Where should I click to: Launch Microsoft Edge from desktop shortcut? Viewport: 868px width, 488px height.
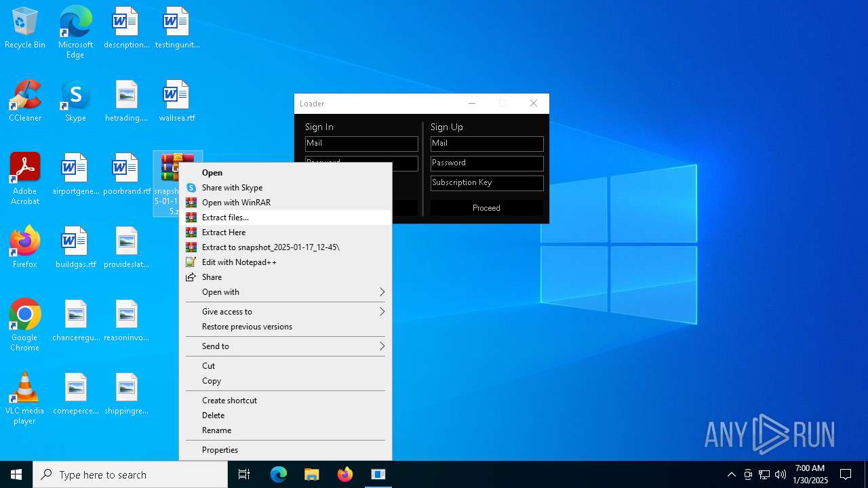pyautogui.click(x=75, y=33)
